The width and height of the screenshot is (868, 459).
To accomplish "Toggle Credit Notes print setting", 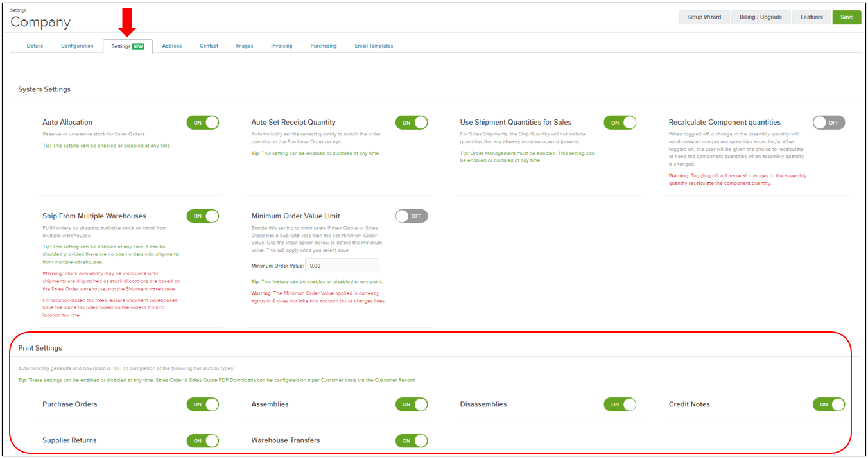I will (829, 404).
